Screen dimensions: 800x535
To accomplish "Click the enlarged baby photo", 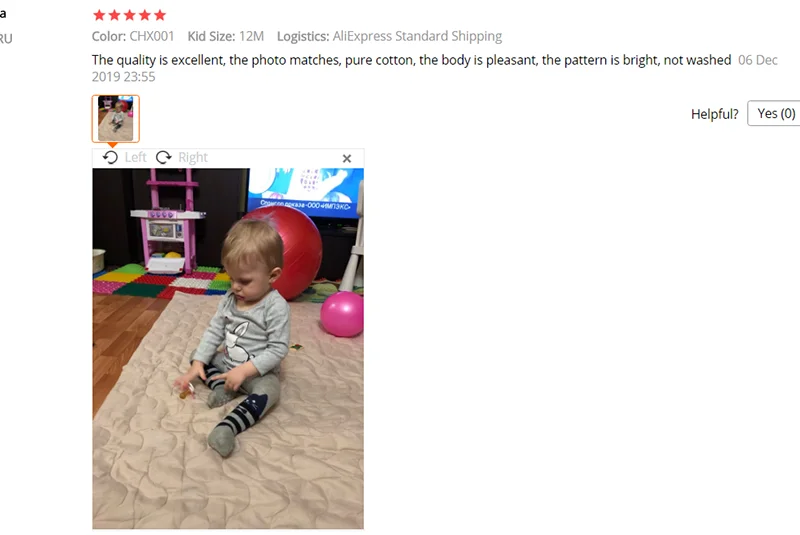I will (x=228, y=348).
